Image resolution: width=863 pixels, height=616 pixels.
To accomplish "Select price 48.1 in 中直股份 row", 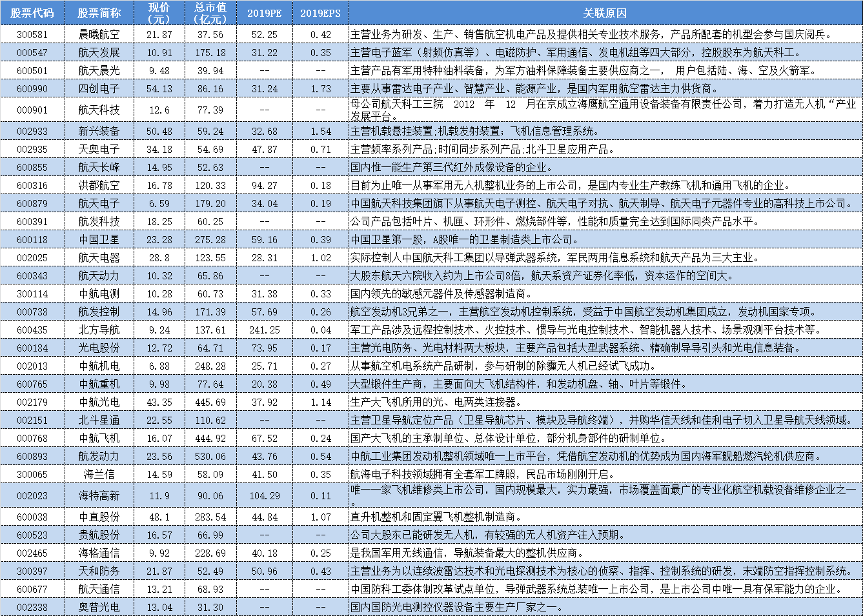I will click(159, 517).
